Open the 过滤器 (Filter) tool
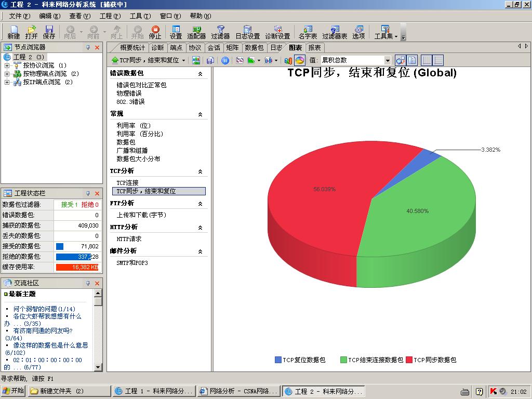 coord(220,32)
